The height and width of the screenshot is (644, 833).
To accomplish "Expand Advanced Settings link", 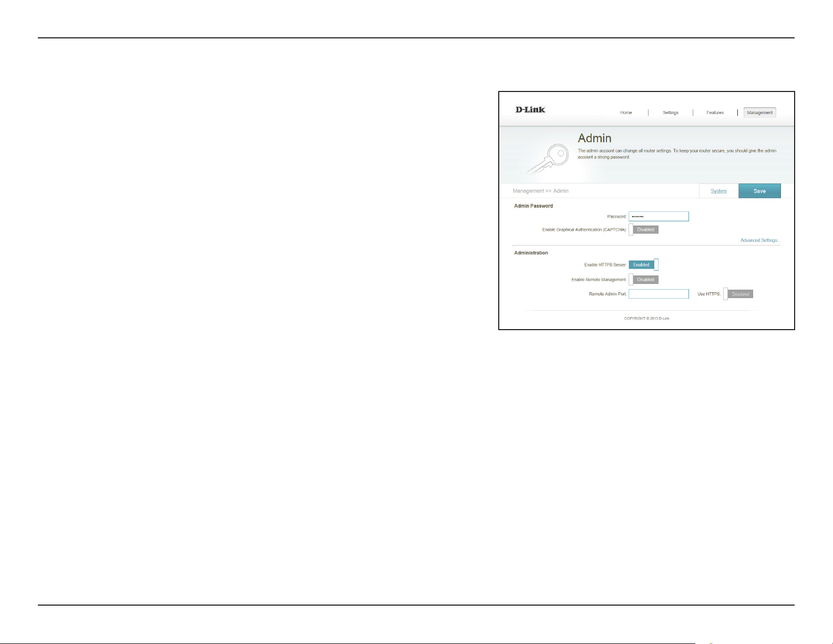I will (x=760, y=240).
